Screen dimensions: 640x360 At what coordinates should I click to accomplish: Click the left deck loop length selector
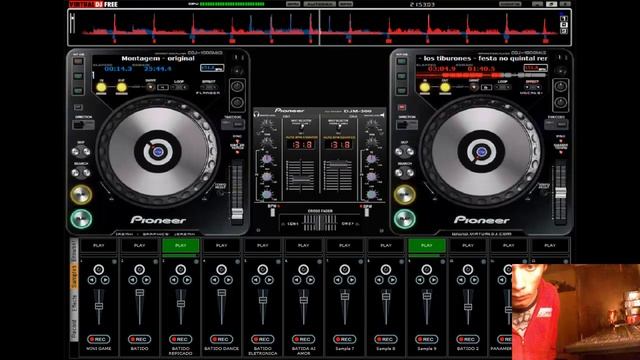point(179,87)
